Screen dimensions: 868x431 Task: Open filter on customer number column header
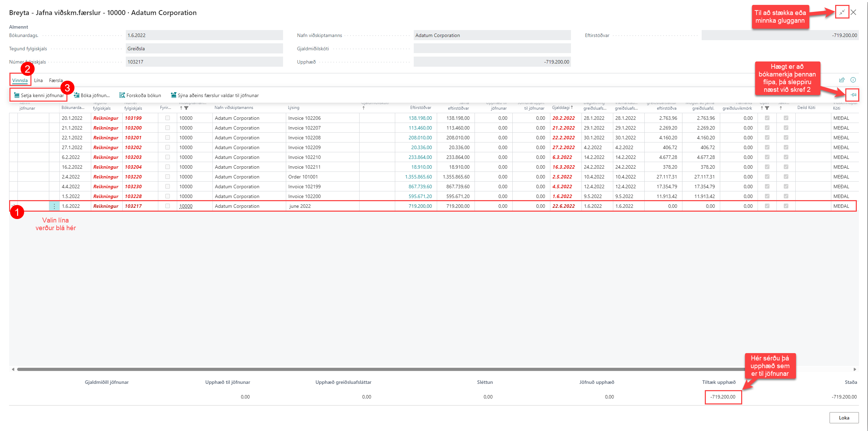click(x=186, y=108)
